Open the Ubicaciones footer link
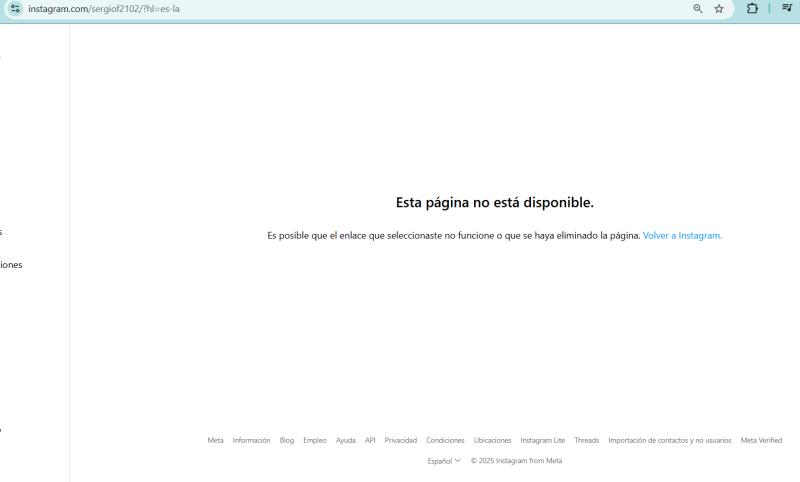Image resolution: width=800 pixels, height=482 pixels. pos(492,440)
